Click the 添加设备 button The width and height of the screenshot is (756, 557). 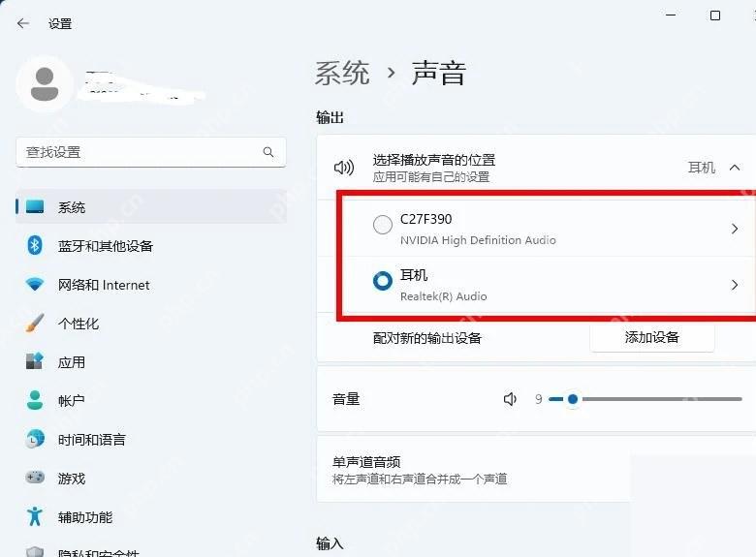pos(652,337)
